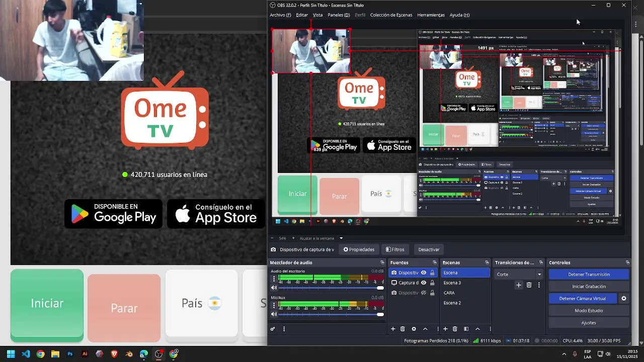
Task: Adjust Mic/Aux volume slider
Action: pyautogui.click(x=331, y=314)
